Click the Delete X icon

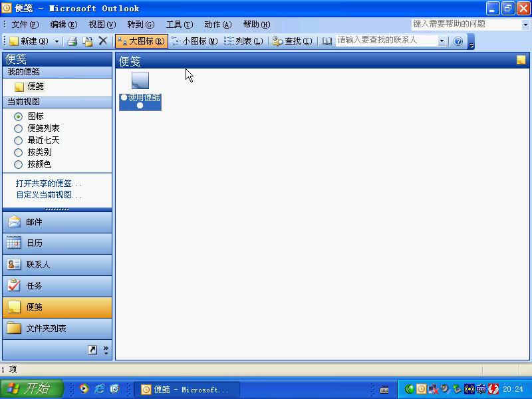103,41
